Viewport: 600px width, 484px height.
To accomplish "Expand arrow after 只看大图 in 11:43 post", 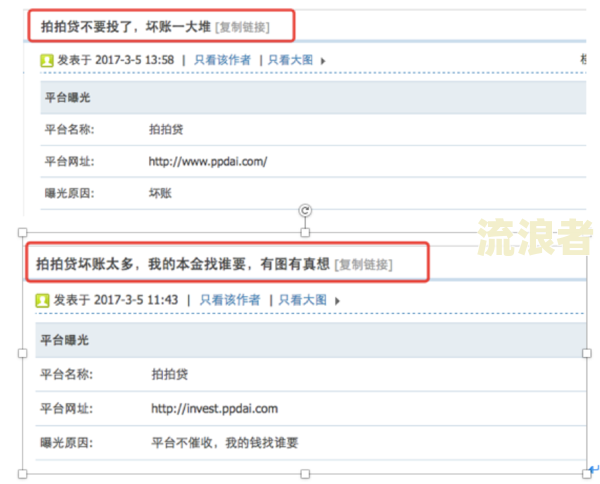I will click(x=337, y=301).
